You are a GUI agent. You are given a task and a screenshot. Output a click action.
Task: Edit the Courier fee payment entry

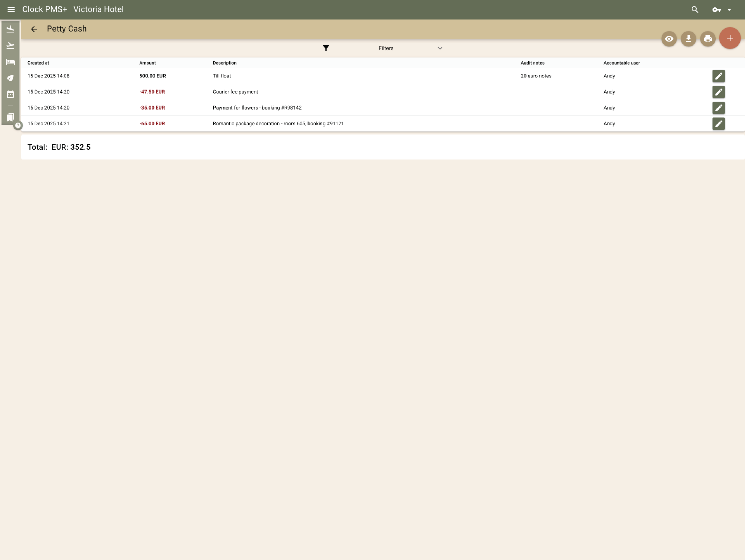coord(719,92)
